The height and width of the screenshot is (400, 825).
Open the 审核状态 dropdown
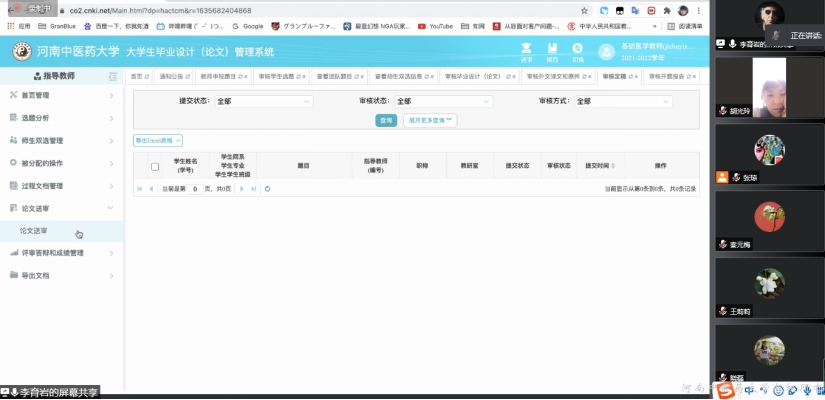(443, 101)
